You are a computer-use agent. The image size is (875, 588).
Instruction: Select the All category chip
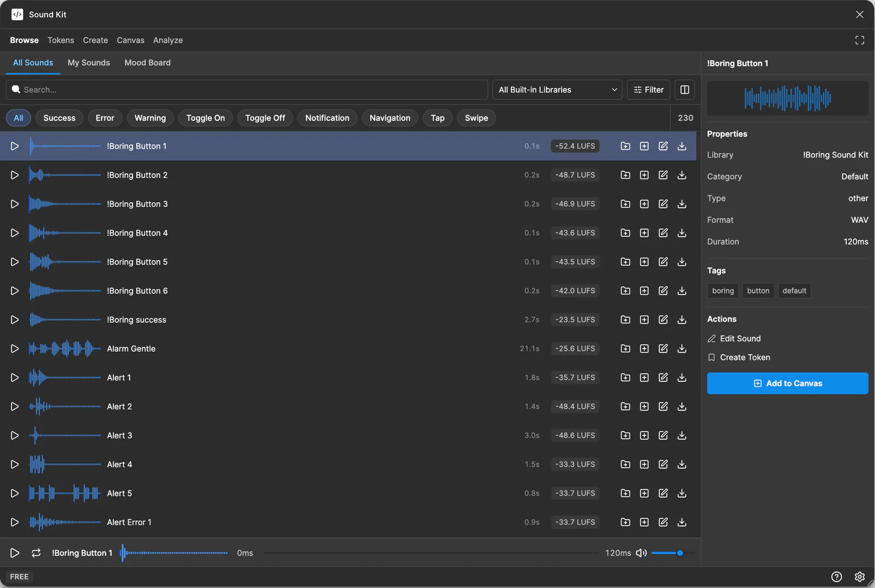tap(19, 118)
